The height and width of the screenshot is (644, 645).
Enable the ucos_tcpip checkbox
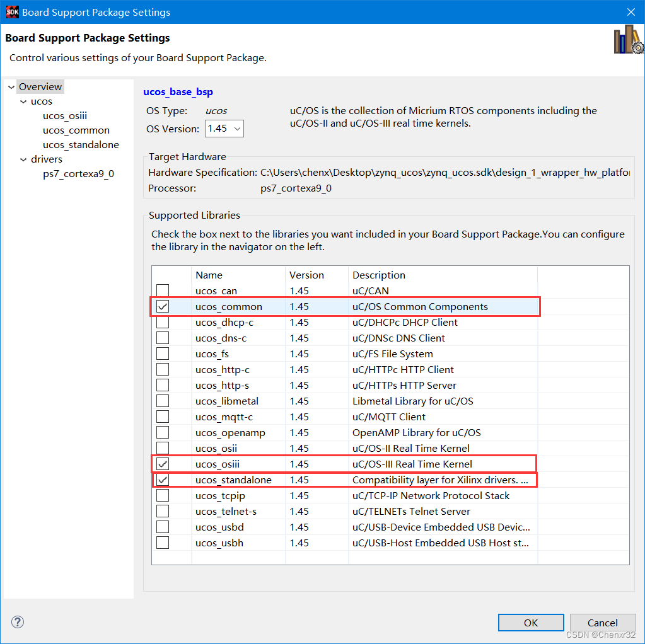(163, 495)
